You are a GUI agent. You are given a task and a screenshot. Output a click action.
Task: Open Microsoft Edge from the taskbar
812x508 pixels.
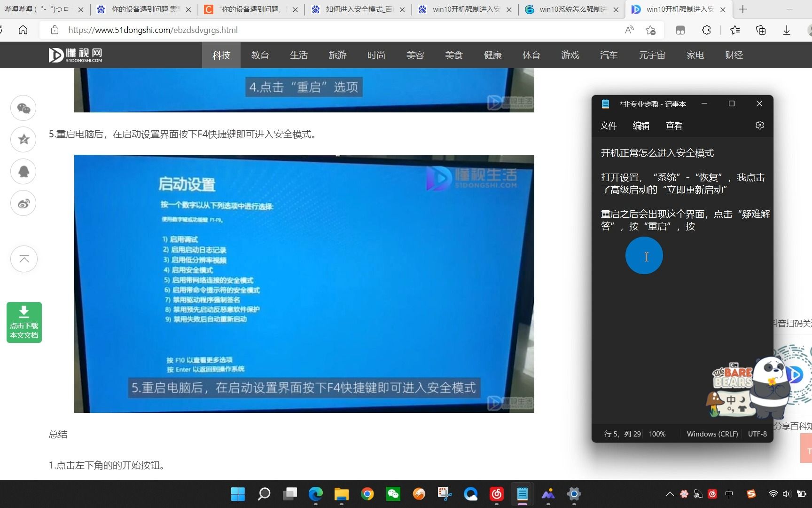tap(315, 494)
